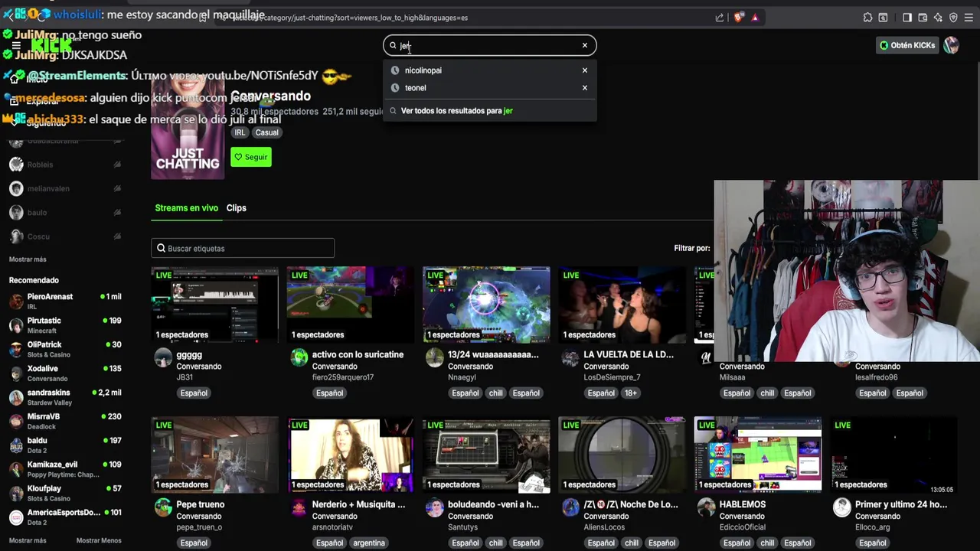980x551 pixels.
Task: Click Elloco_arg streamer avatar
Action: pos(842,508)
